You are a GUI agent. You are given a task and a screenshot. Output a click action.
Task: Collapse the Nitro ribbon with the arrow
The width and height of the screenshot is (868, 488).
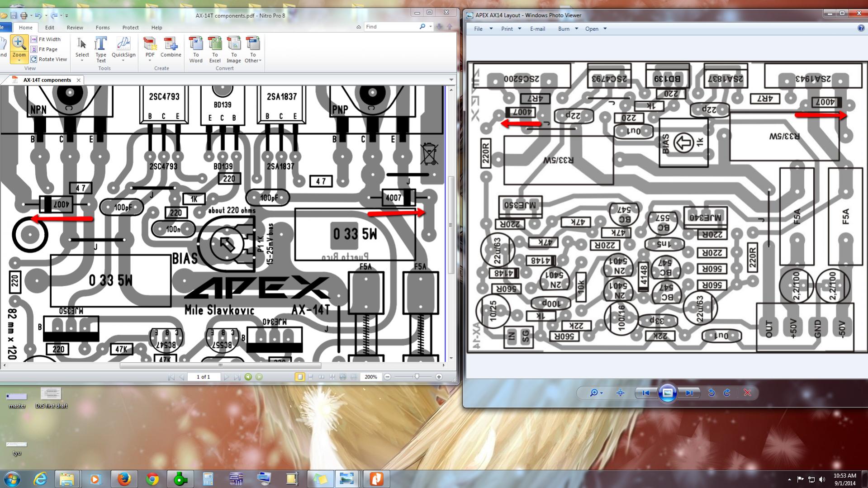coord(359,27)
